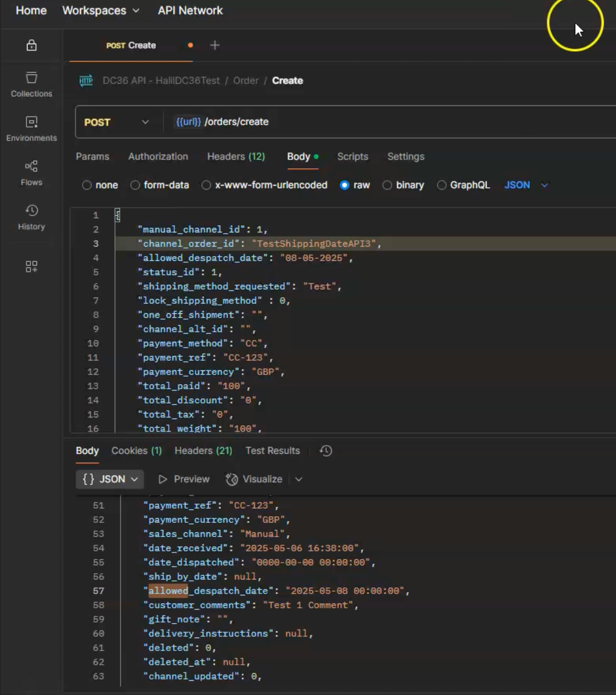Open response history clock icon
616x695 pixels.
tap(326, 451)
